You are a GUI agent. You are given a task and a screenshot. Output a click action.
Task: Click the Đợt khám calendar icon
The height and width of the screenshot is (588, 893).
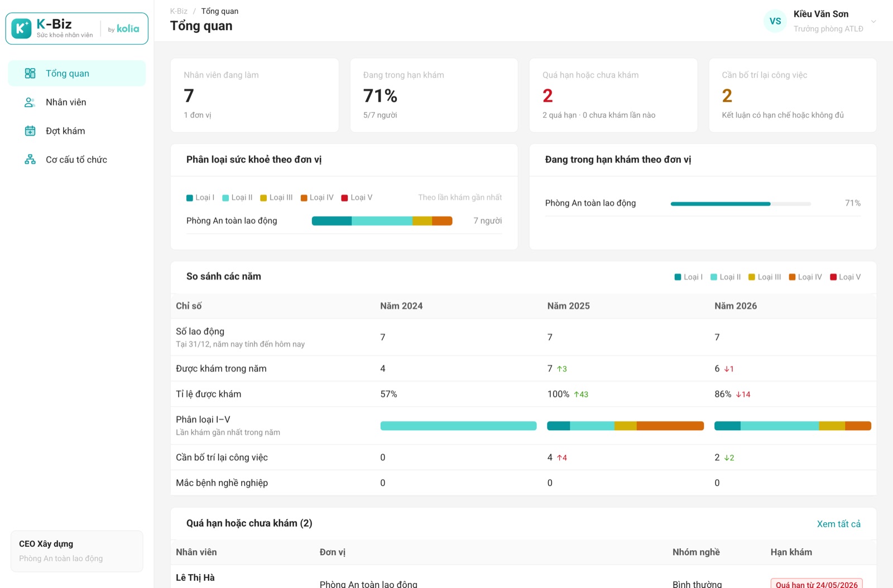click(x=30, y=131)
